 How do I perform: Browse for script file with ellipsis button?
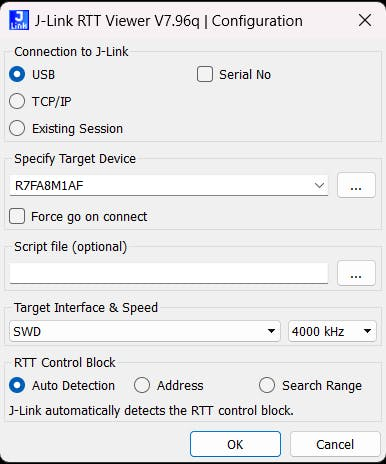click(x=356, y=273)
